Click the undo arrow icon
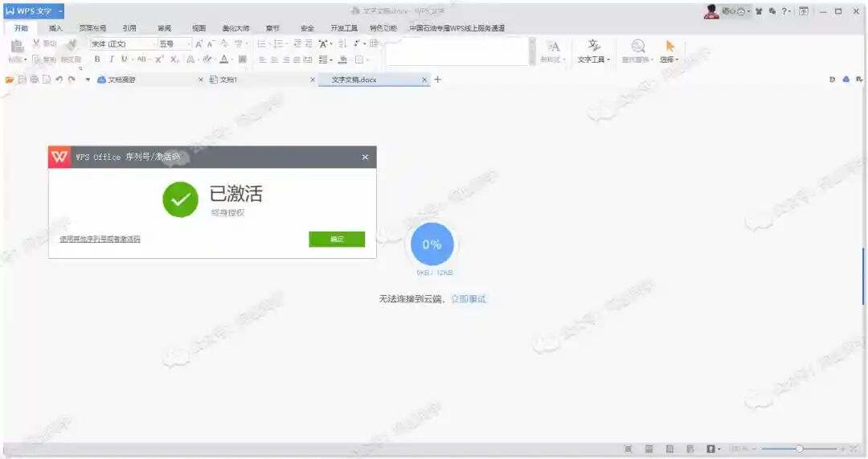This screenshot has width=868, height=459. (x=59, y=80)
